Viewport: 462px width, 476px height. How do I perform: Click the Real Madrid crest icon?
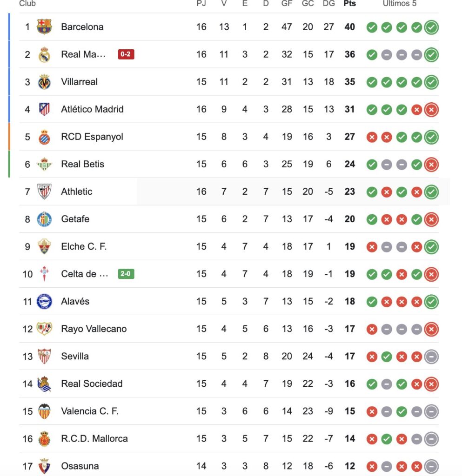[44, 54]
